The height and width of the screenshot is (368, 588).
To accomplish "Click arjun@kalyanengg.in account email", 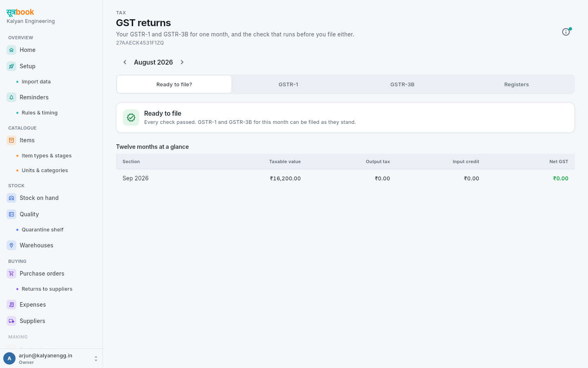I will [46, 356].
